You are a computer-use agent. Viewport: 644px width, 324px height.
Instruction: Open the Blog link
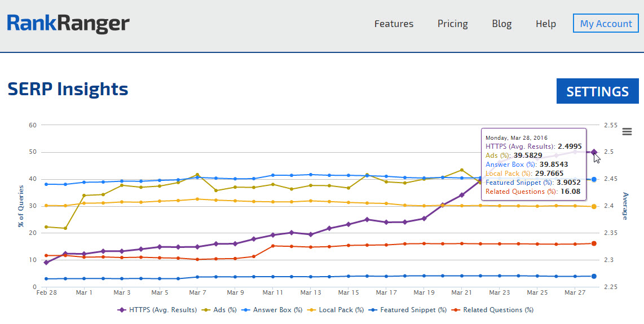pos(501,24)
